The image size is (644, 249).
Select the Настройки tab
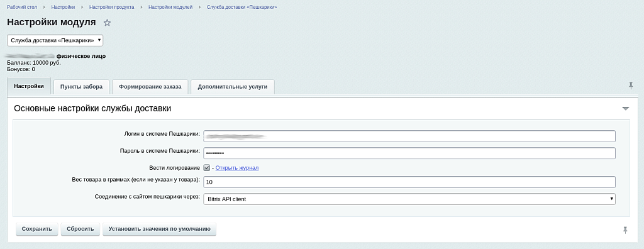[x=29, y=86]
